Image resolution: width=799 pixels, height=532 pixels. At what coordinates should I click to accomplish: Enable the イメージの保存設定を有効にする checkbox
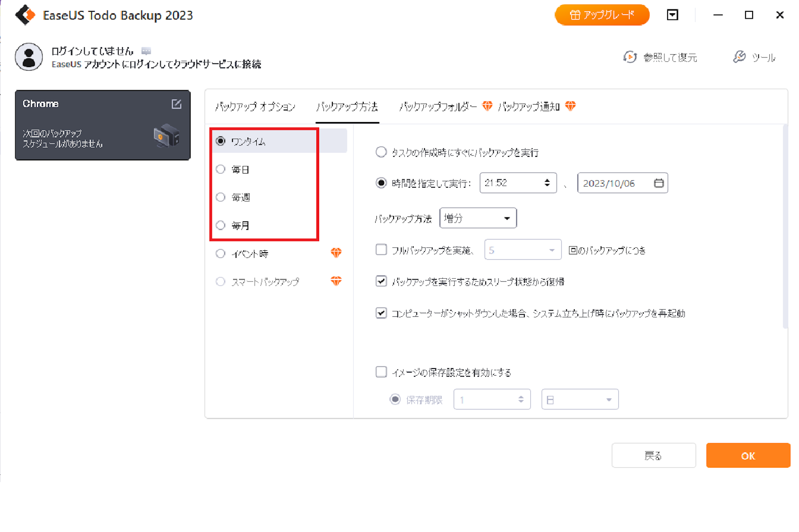tap(381, 372)
